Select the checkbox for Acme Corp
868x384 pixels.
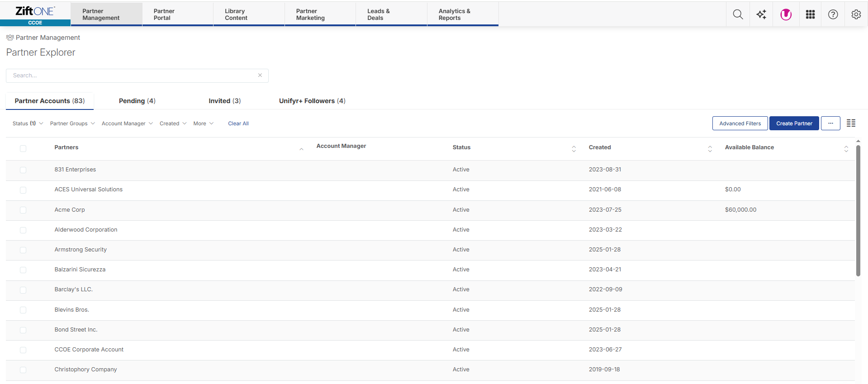click(x=23, y=210)
